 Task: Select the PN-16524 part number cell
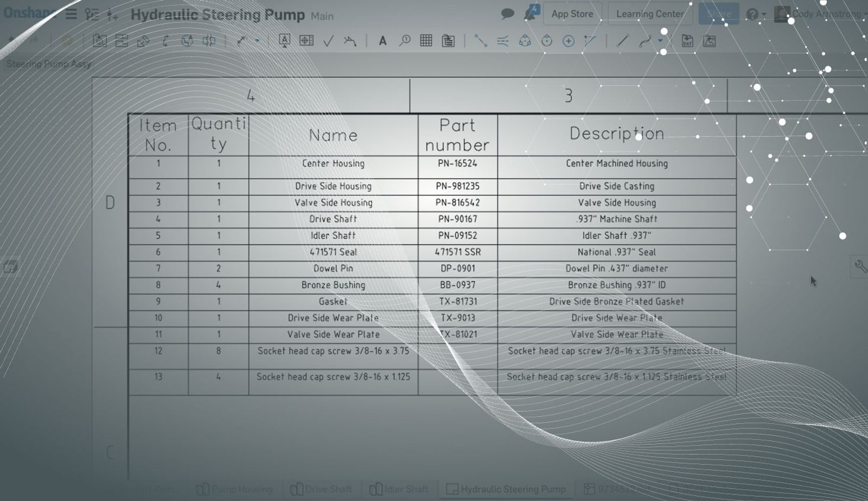click(x=457, y=163)
